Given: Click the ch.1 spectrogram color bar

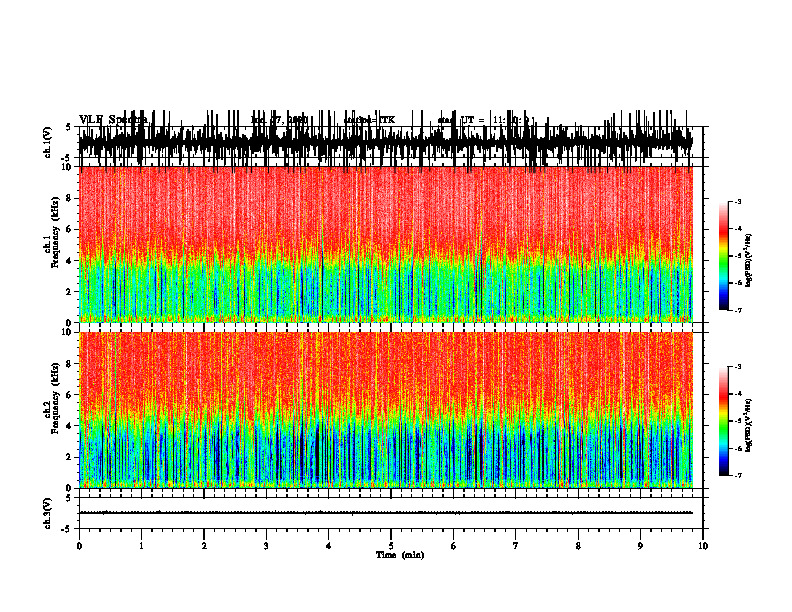Looking at the screenshot, I should 724,256.
